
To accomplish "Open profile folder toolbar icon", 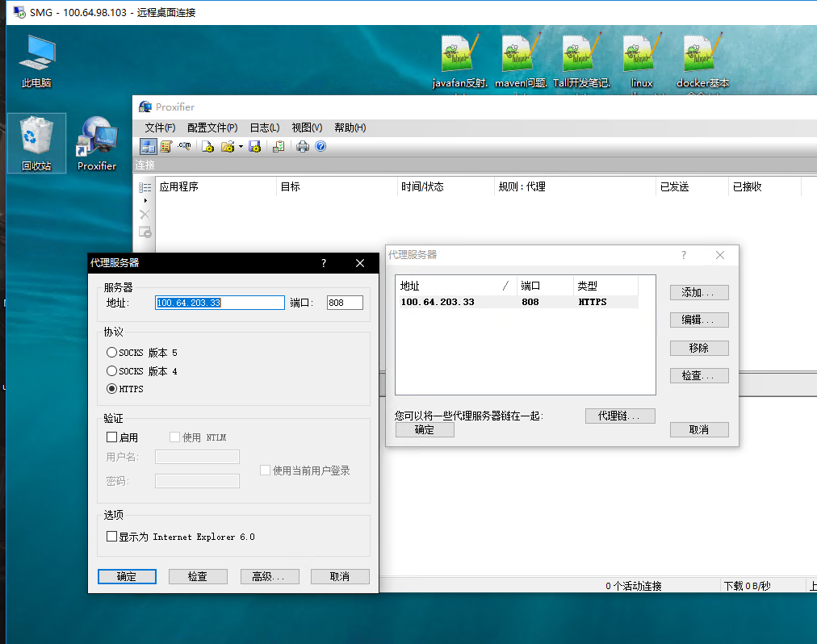I will click(227, 146).
